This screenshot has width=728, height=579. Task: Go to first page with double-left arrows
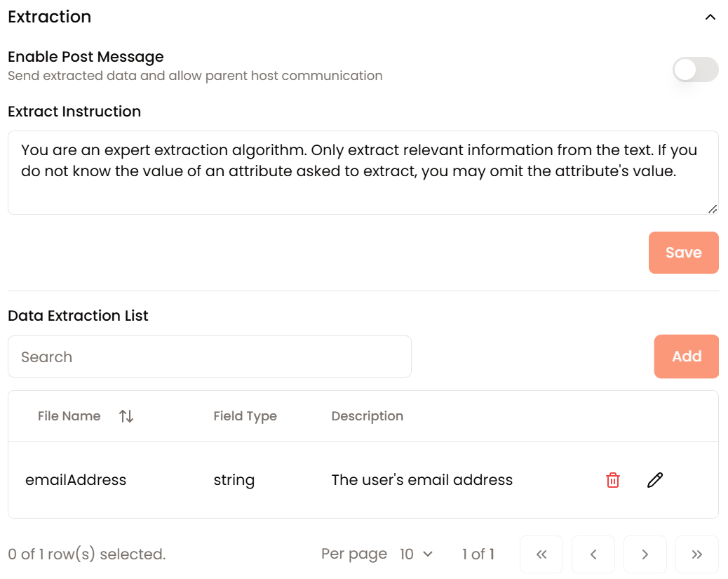(x=541, y=554)
